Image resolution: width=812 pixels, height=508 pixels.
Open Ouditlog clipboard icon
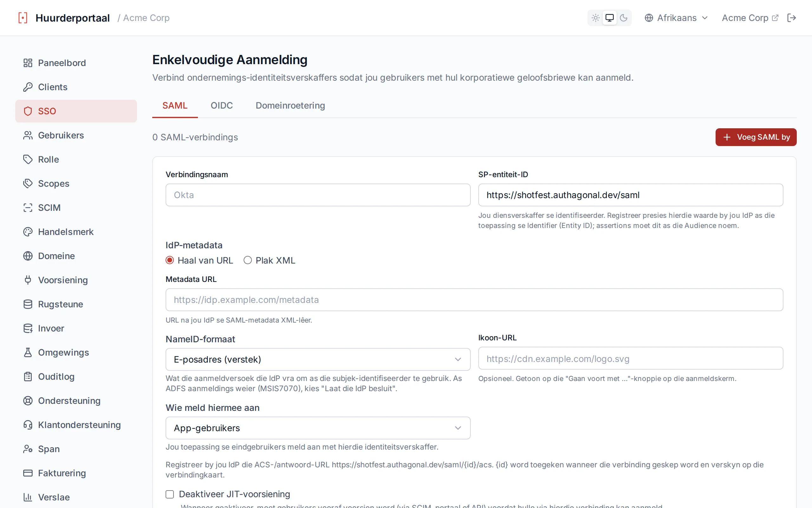tap(28, 377)
